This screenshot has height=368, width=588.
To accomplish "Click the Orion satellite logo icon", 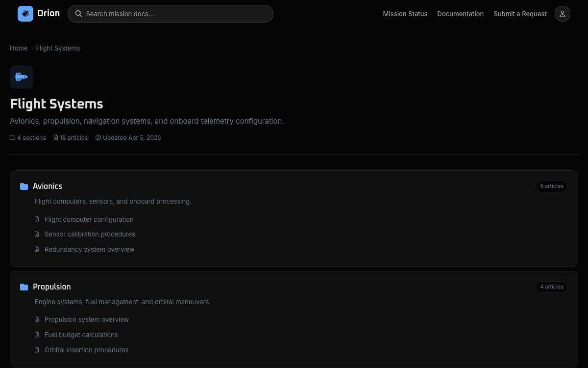I will pyautogui.click(x=25, y=14).
